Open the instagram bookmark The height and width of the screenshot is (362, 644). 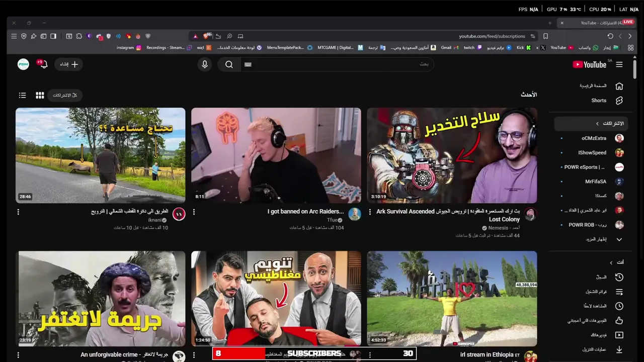(x=129, y=48)
